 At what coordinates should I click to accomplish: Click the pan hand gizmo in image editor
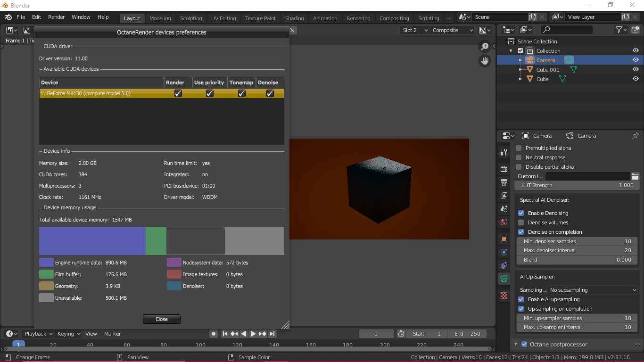click(x=485, y=61)
